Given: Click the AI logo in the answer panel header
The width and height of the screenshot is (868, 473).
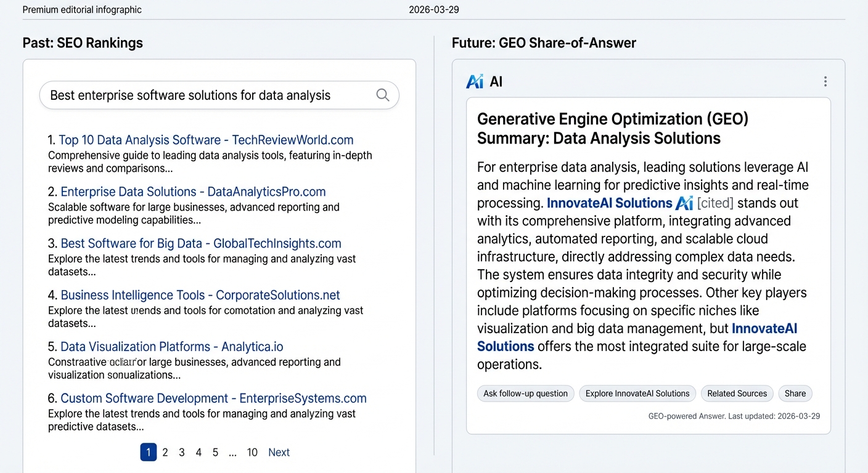Looking at the screenshot, I should [474, 81].
